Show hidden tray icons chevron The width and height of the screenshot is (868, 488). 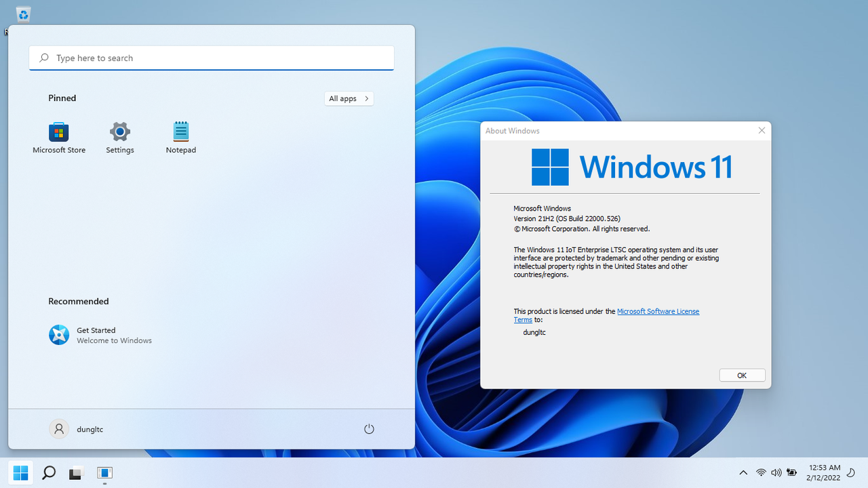743,473
